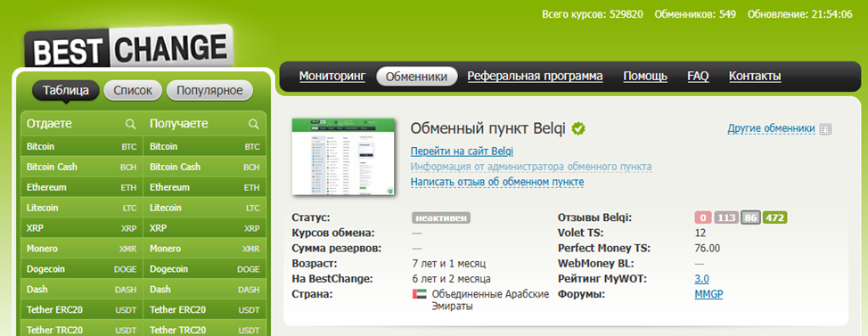
Task: Select Tether ERC20 in the Отдаете column
Action: coord(82,310)
